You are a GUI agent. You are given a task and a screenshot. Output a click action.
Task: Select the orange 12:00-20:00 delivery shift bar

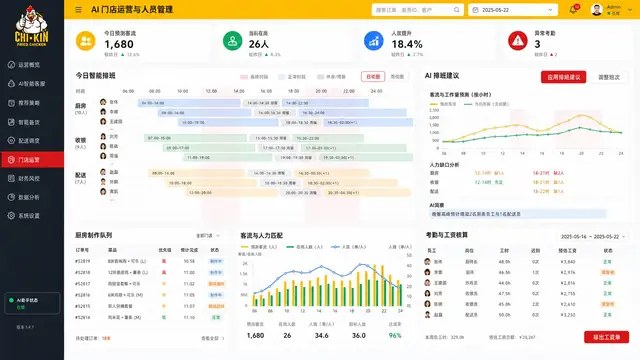pos(232,192)
